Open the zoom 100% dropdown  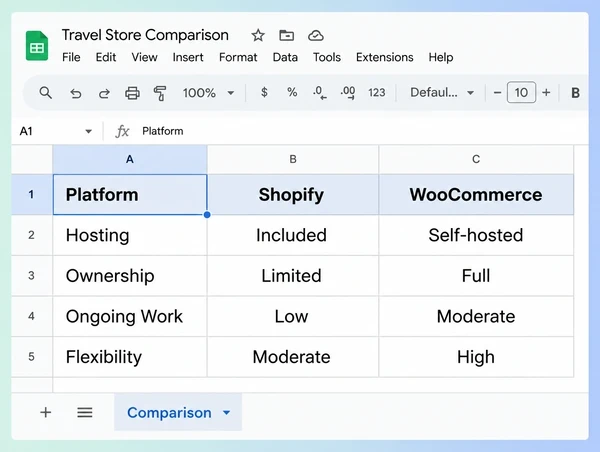pos(208,93)
